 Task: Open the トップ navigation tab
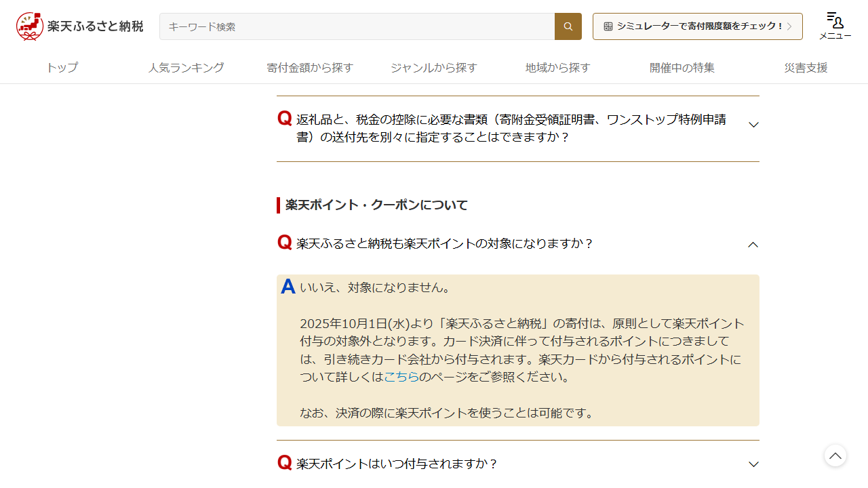[x=62, y=68]
